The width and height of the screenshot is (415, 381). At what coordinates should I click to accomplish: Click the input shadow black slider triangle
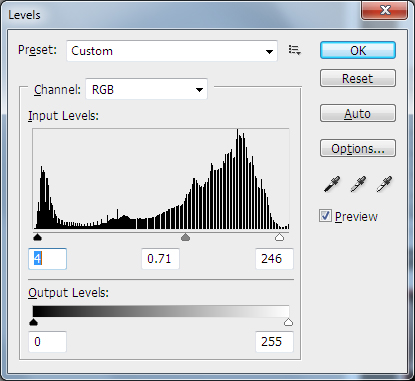click(x=37, y=237)
